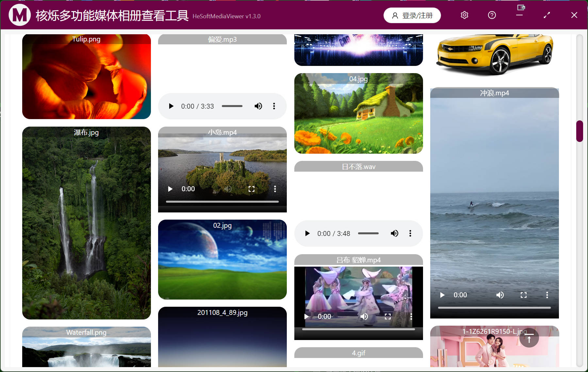This screenshot has width=588, height=372.
Task: Open settings gear in title bar
Action: [465, 15]
